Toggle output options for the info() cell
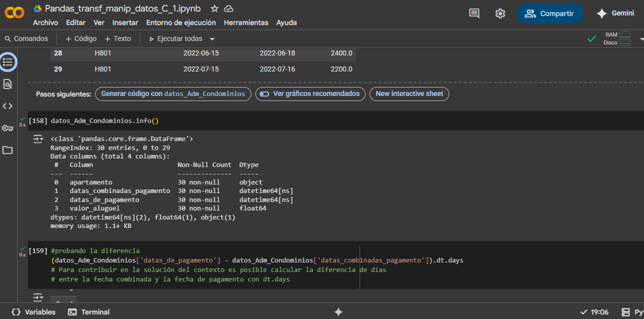Viewport: 644px width, 319px height. point(38,139)
